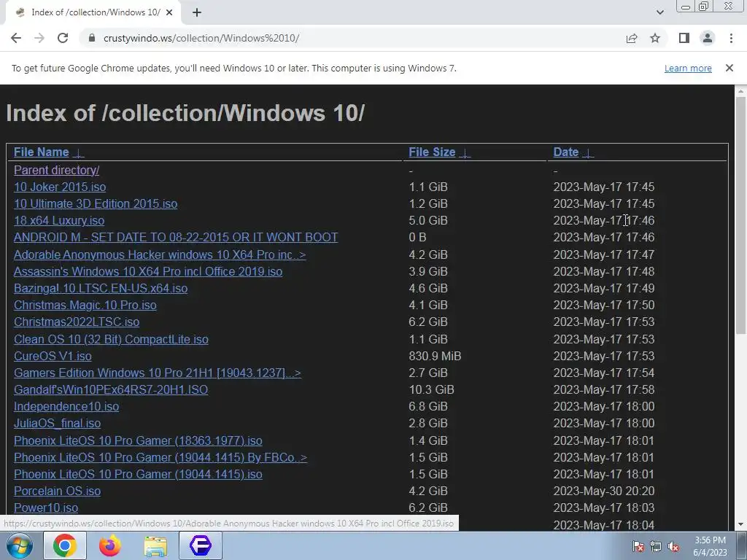Click the descending arrow next to Date
This screenshot has width=747, height=560.
coord(589,153)
